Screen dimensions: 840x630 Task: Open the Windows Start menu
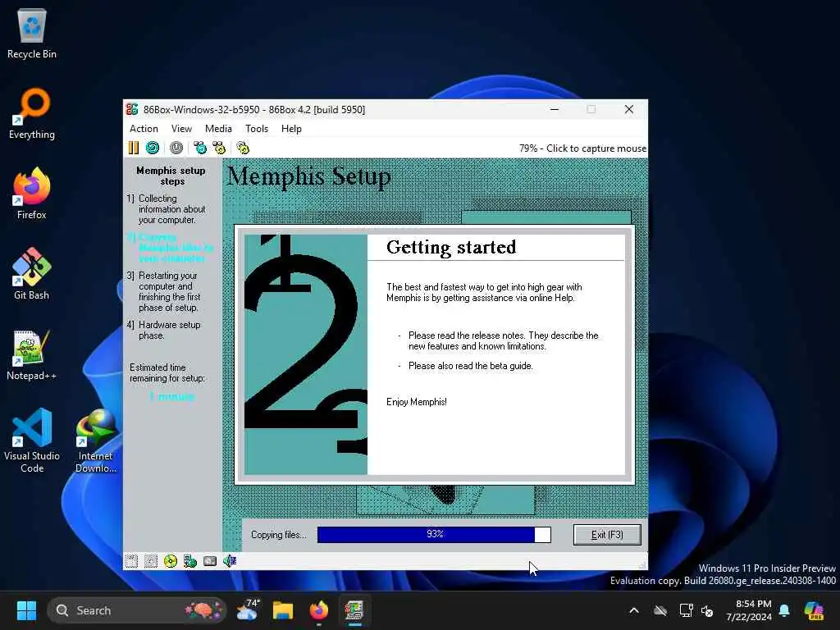click(x=26, y=610)
